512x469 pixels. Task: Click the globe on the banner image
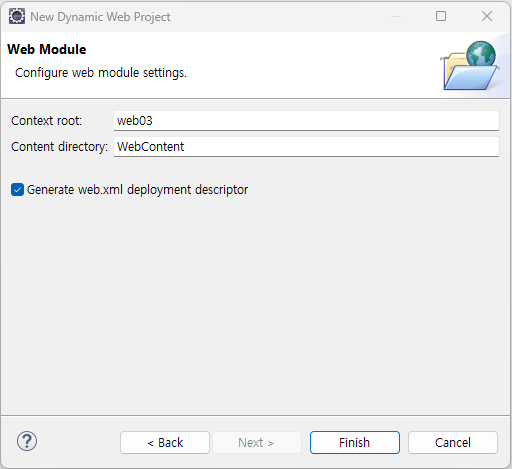(481, 53)
